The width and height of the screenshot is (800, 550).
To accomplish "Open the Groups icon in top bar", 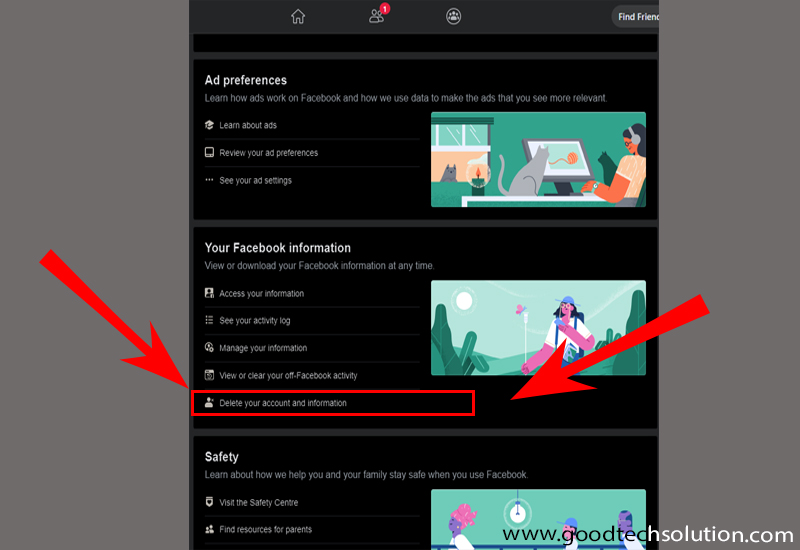I will click(x=454, y=16).
